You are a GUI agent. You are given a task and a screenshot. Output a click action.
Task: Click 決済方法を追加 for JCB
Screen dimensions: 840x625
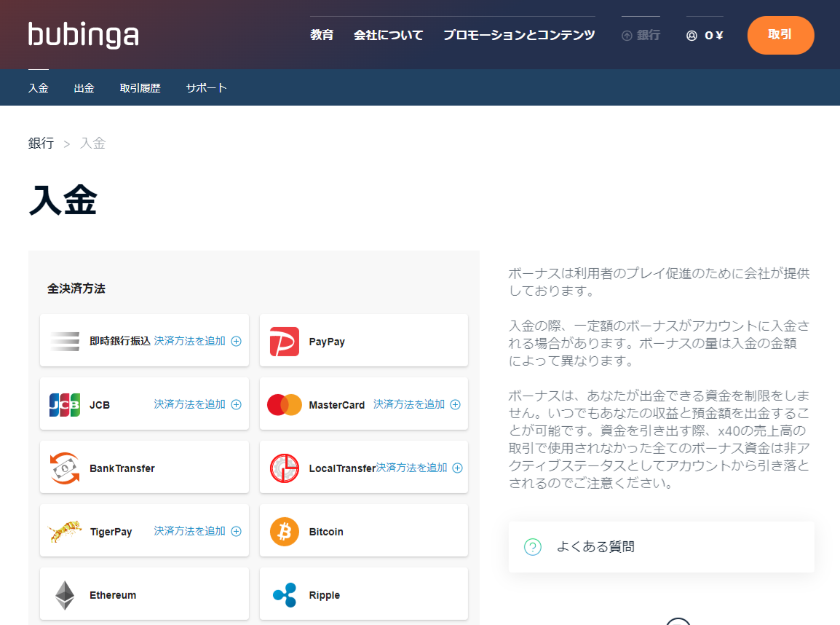tap(190, 404)
